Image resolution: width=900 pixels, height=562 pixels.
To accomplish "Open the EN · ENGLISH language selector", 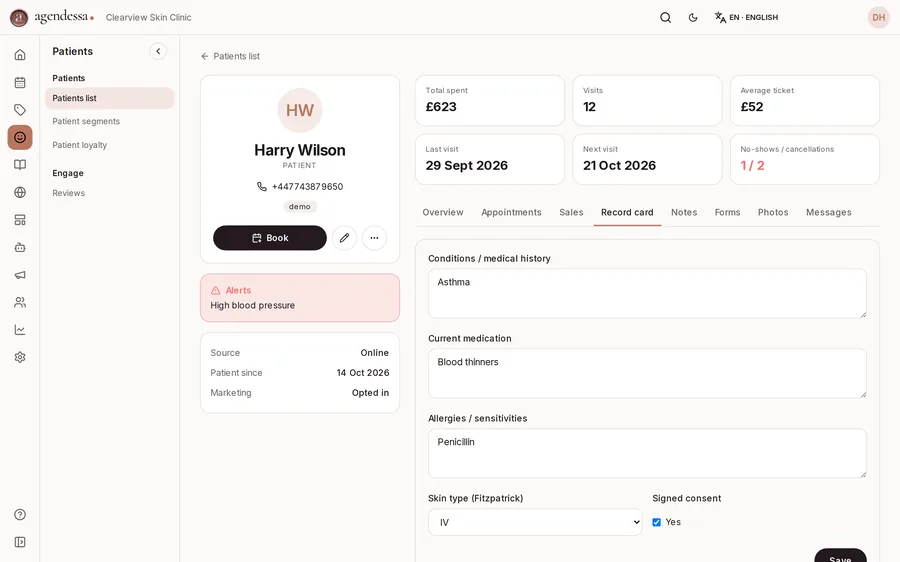I will coord(746,17).
